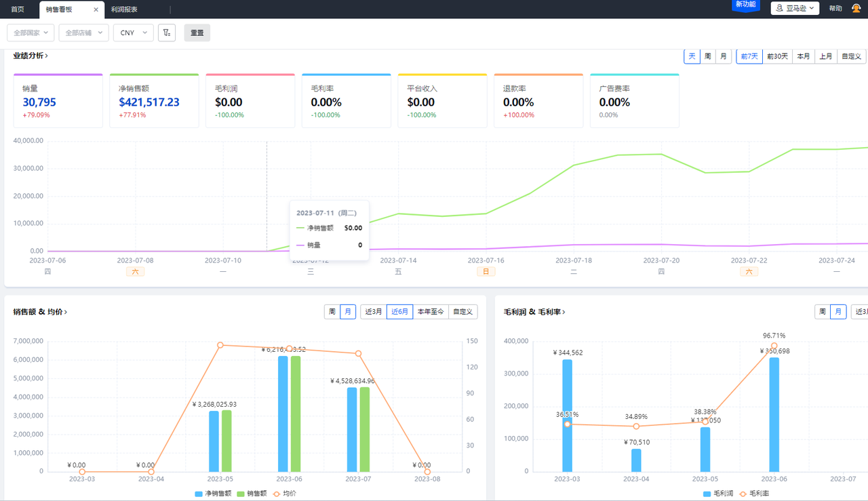This screenshot has width=868, height=501.
Task: Click the 2023-07 销售额 green bar
Action: coord(365,429)
